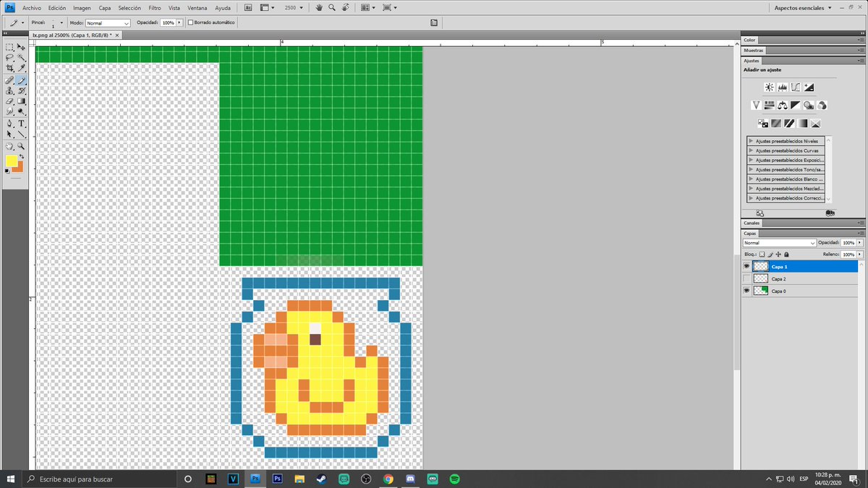The image size is (868, 488).
Task: Select the Magic Wand tool
Action: [21, 57]
